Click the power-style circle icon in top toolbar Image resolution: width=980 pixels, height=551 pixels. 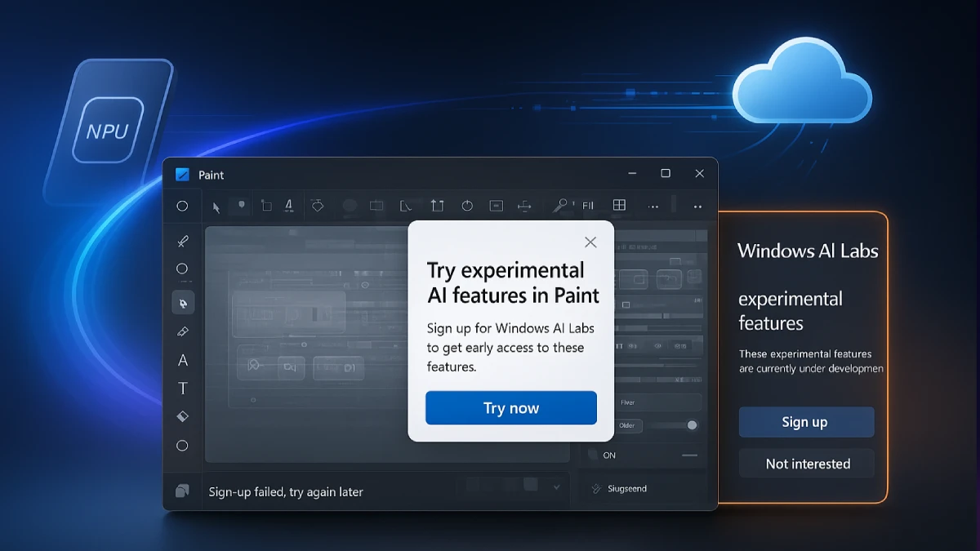pos(467,206)
